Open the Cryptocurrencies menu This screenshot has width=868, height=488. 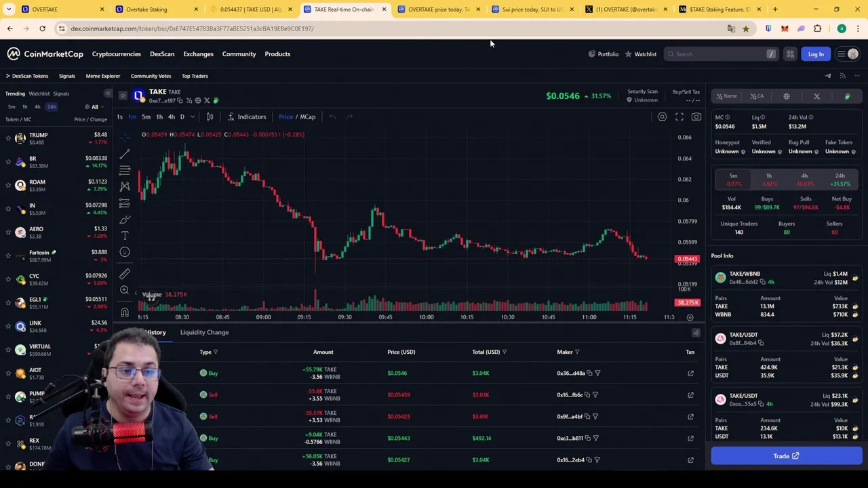tap(117, 54)
